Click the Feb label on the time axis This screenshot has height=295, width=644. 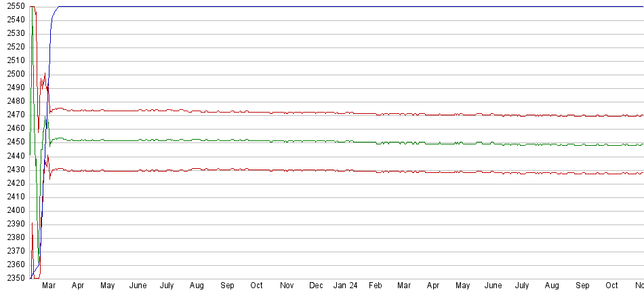(x=375, y=286)
